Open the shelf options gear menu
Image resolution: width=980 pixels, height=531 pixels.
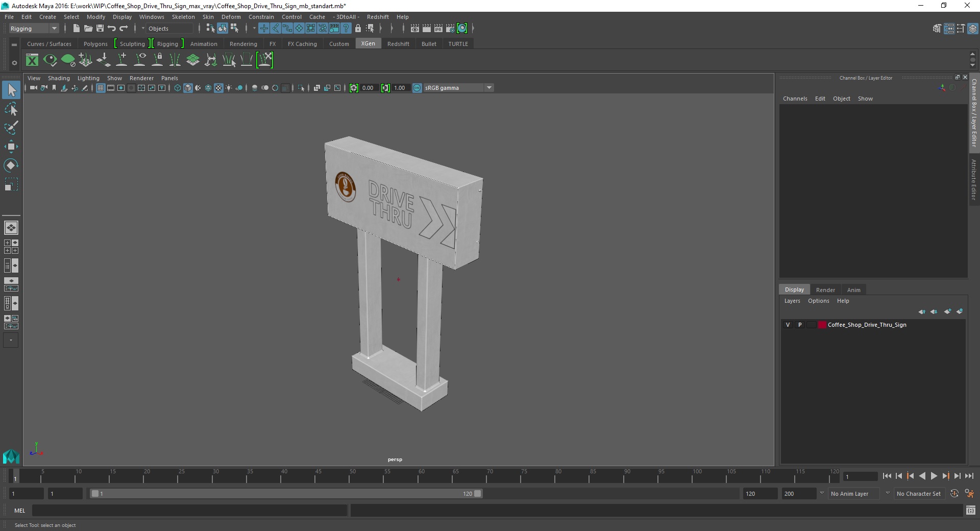click(x=14, y=63)
